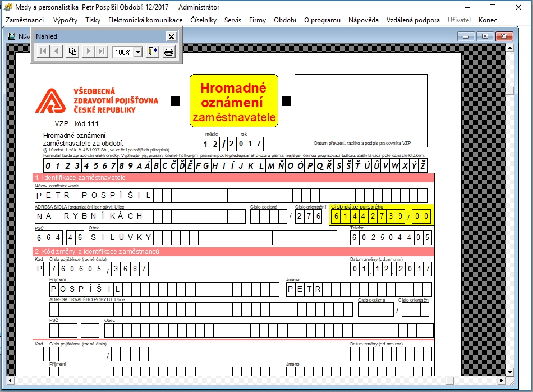Exit the preview via door icon
533x392 pixels.
click(x=153, y=52)
